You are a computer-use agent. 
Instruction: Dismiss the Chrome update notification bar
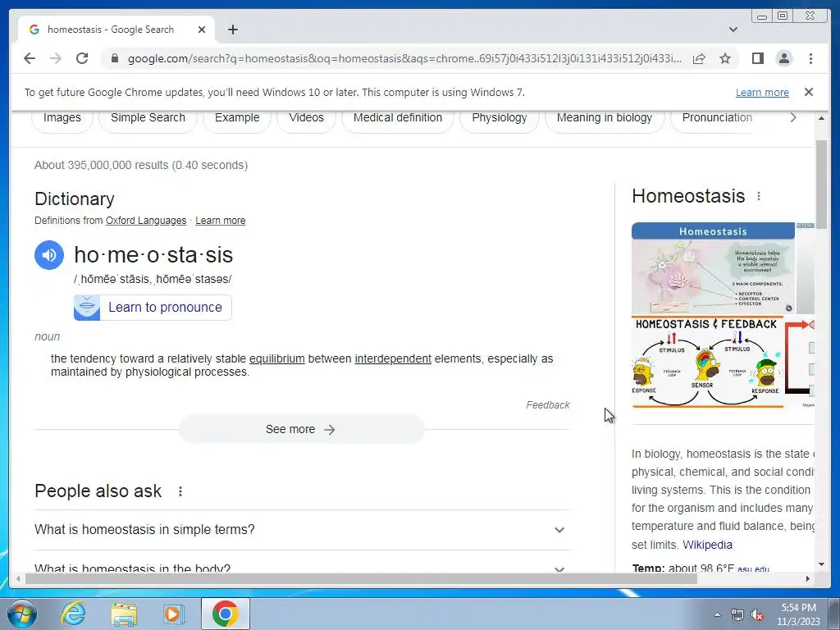(809, 92)
